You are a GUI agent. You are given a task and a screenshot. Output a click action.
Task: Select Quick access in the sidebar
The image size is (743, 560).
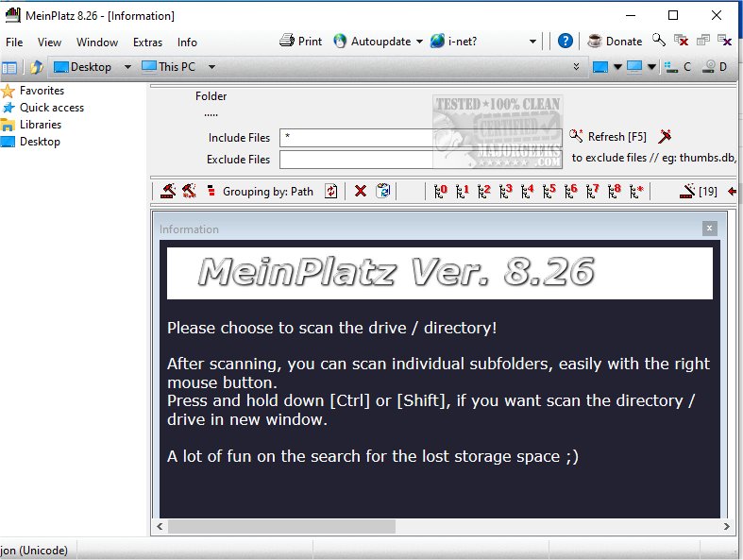51,108
